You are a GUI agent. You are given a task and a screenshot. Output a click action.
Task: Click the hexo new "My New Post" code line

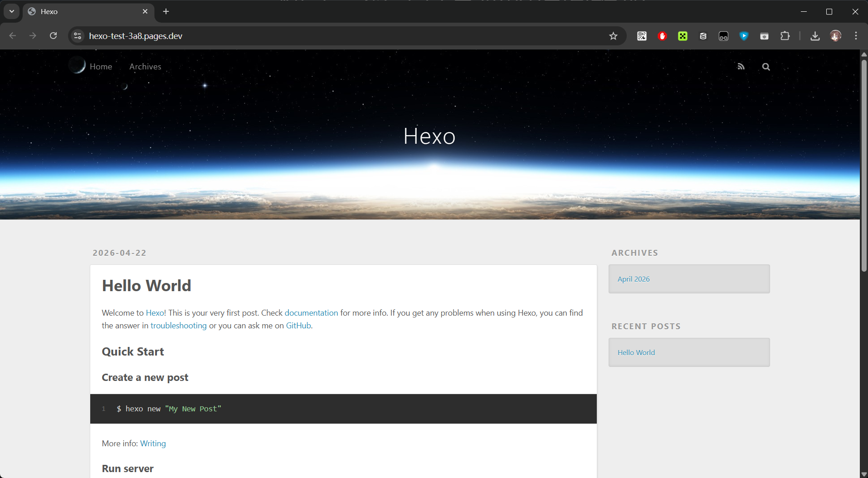coord(169,409)
